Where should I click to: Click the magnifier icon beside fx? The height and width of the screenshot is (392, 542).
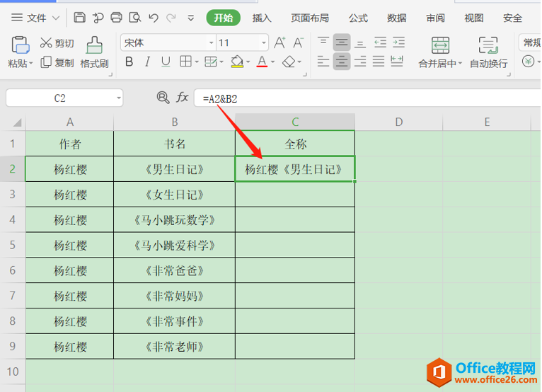(163, 98)
